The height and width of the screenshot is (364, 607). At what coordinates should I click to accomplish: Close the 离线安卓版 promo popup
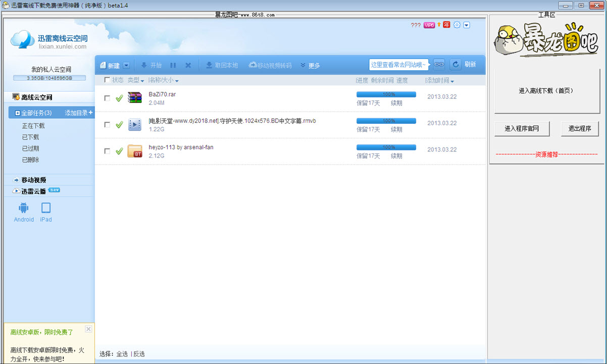click(88, 329)
